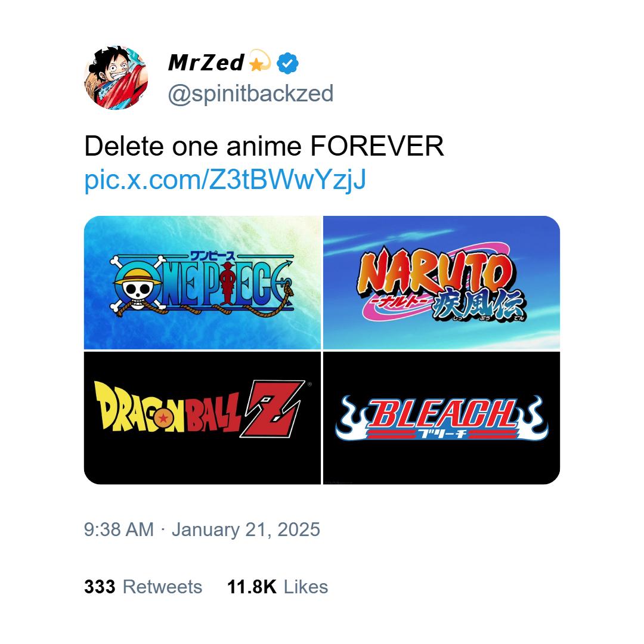Image resolution: width=644 pixels, height=644 pixels.
Task: Open the Dragon Ball Z logo image
Action: point(202,417)
